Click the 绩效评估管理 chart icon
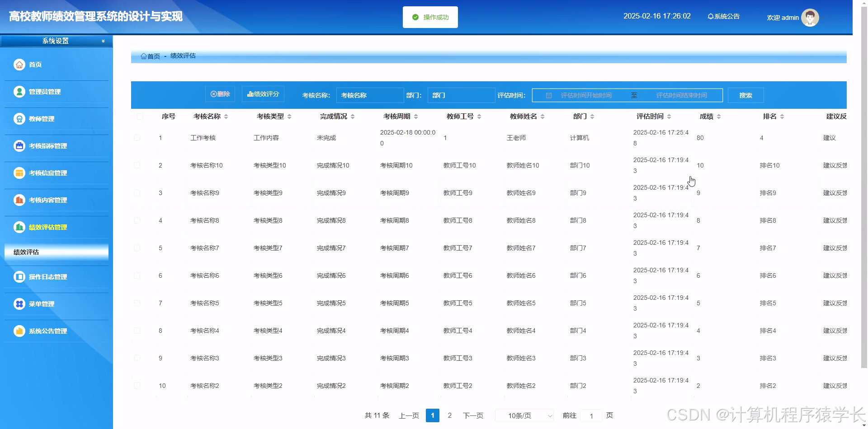Image resolution: width=868 pixels, height=429 pixels. click(19, 227)
